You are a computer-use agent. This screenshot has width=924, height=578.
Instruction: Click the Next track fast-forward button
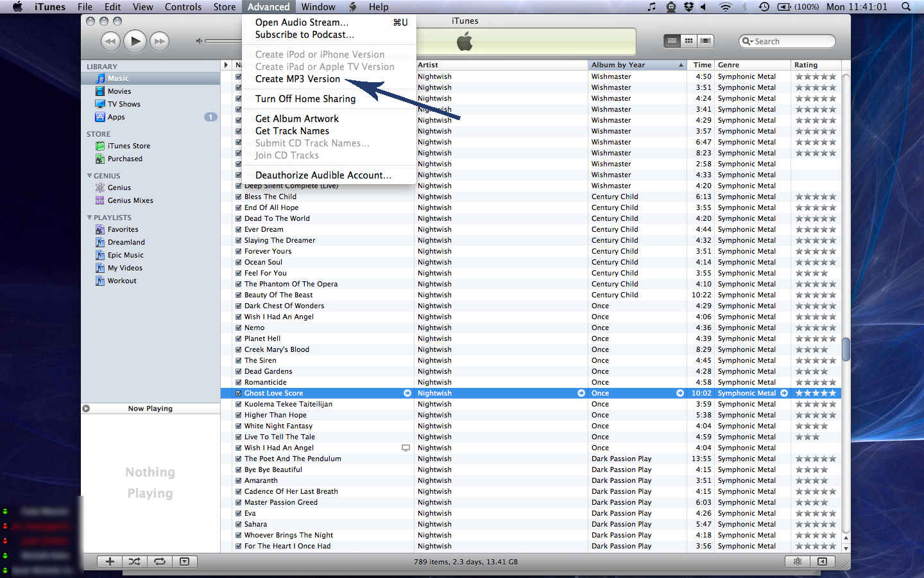coord(159,41)
